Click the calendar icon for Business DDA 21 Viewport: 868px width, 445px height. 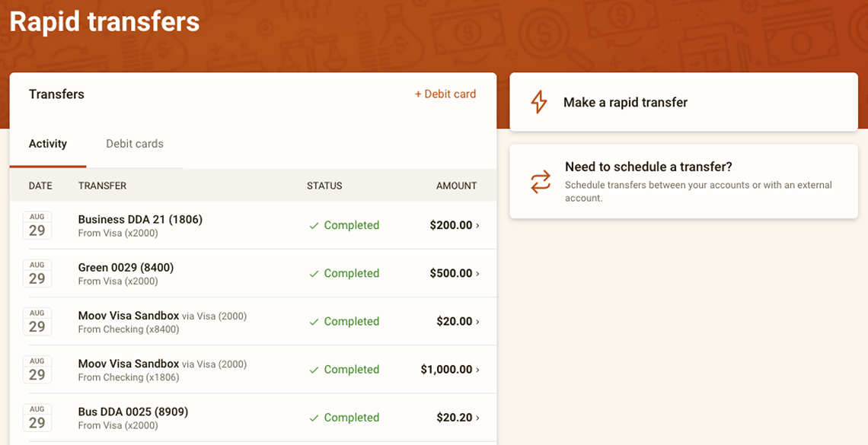(37, 225)
